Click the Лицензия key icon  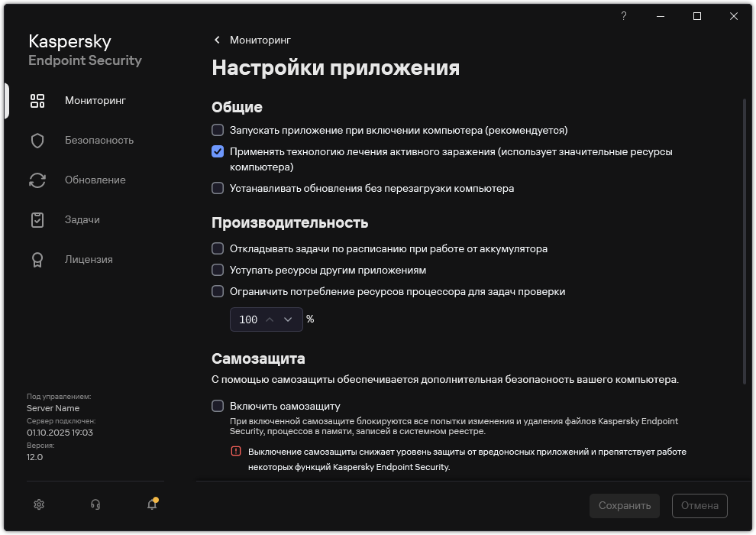tap(37, 259)
